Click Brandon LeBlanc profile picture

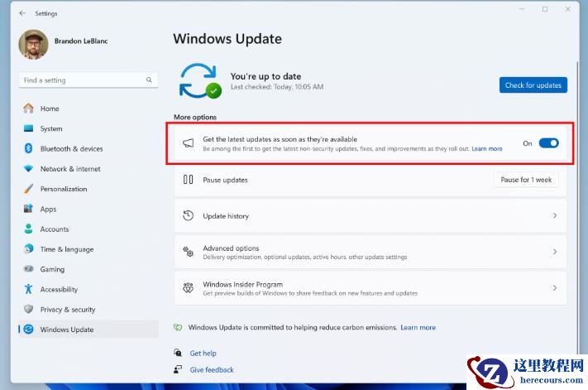click(33, 44)
